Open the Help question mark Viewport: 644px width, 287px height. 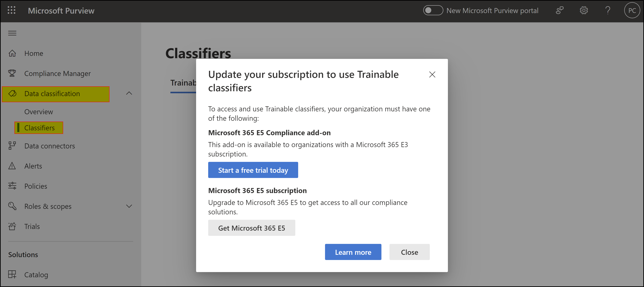608,10
